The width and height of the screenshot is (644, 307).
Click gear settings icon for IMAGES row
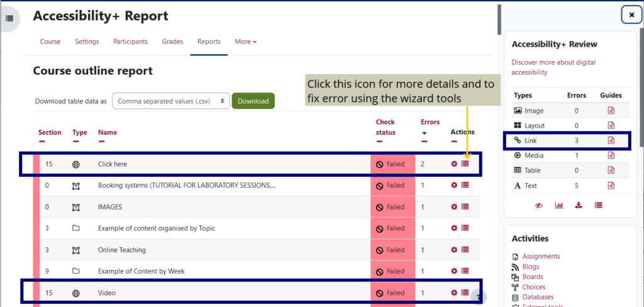[454, 207]
